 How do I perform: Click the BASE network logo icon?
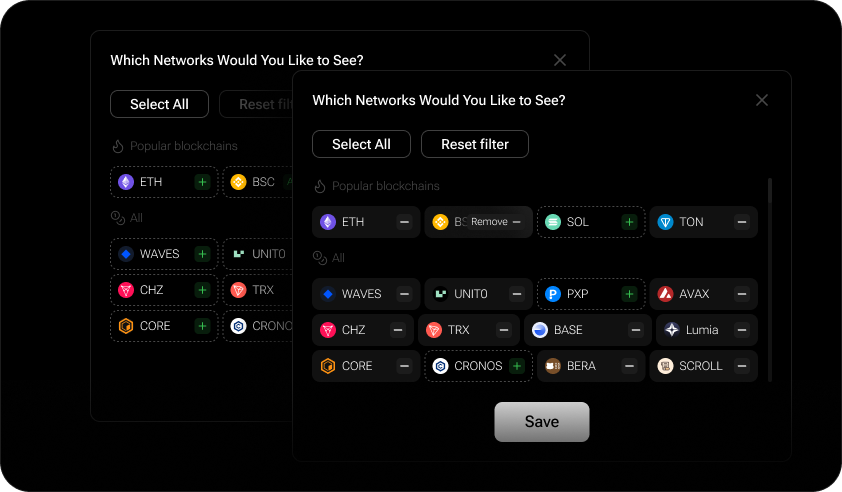pos(540,330)
